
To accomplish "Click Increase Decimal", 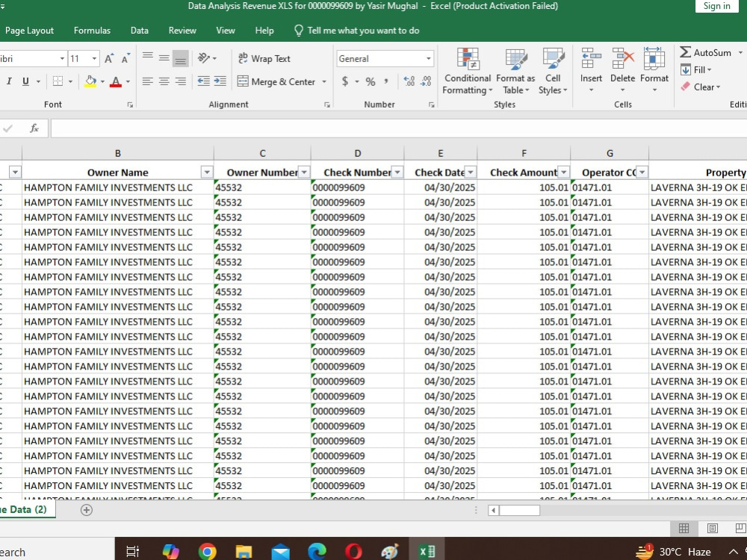I will [409, 81].
